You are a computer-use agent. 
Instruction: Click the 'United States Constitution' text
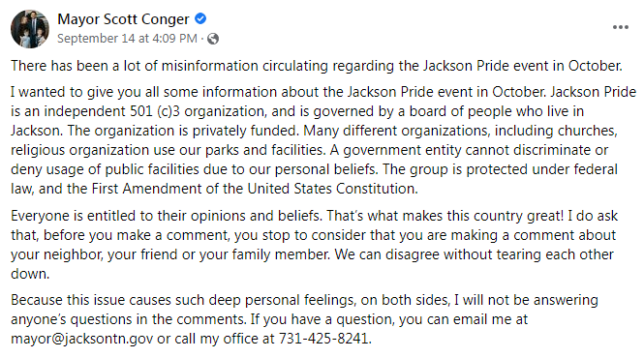(332, 189)
